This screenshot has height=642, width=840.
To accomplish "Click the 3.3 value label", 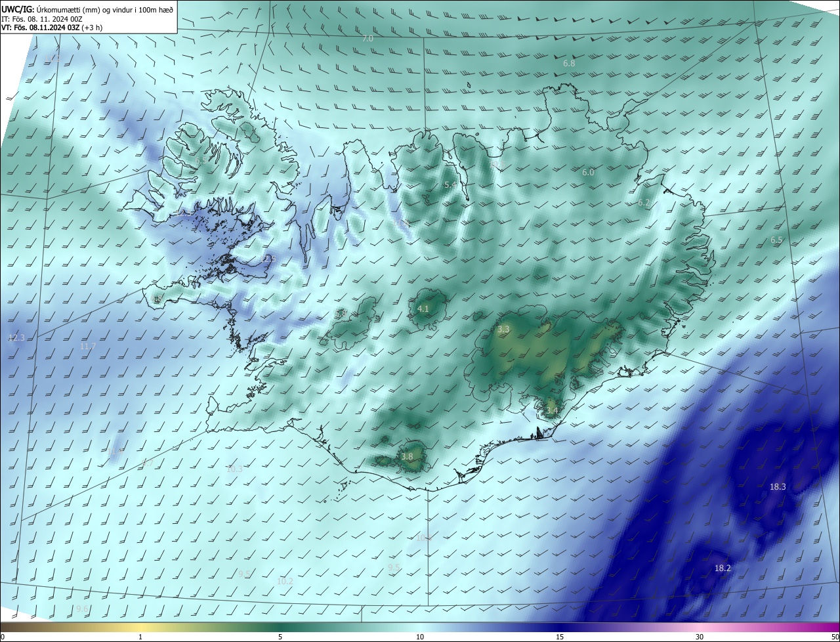I will (x=503, y=330).
